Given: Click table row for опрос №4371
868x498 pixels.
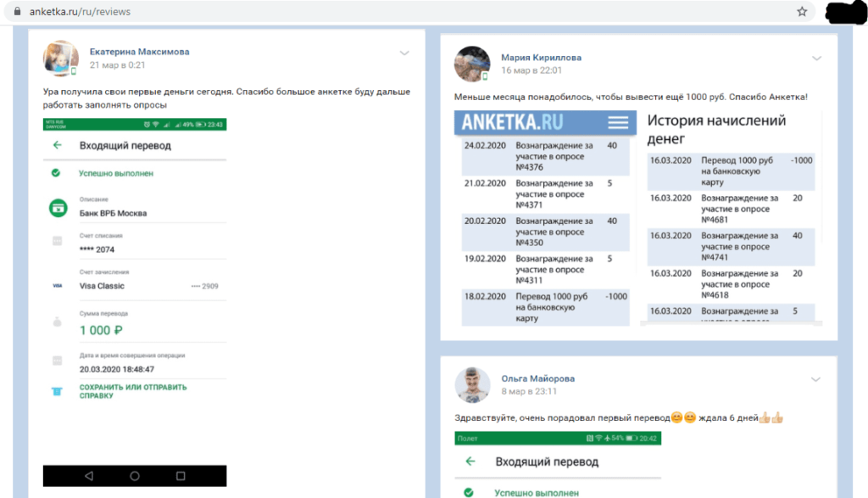Looking at the screenshot, I should (546, 194).
